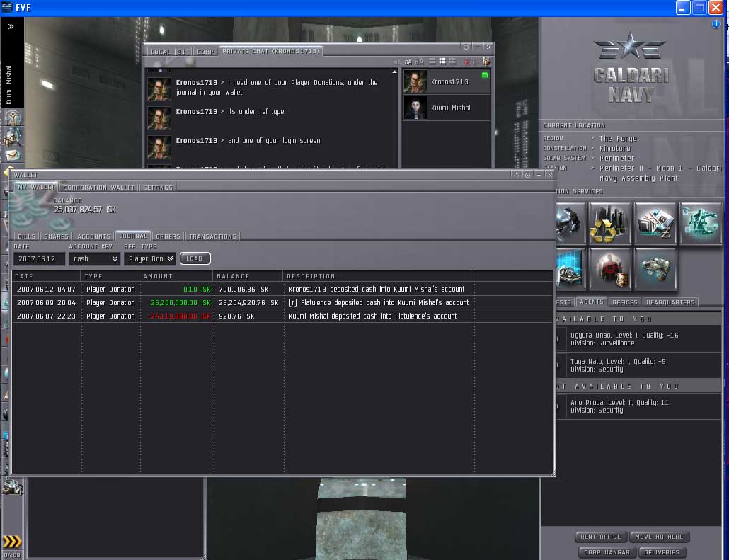Sort journal by Balance column header
The height and width of the screenshot is (560, 729).
248,276
